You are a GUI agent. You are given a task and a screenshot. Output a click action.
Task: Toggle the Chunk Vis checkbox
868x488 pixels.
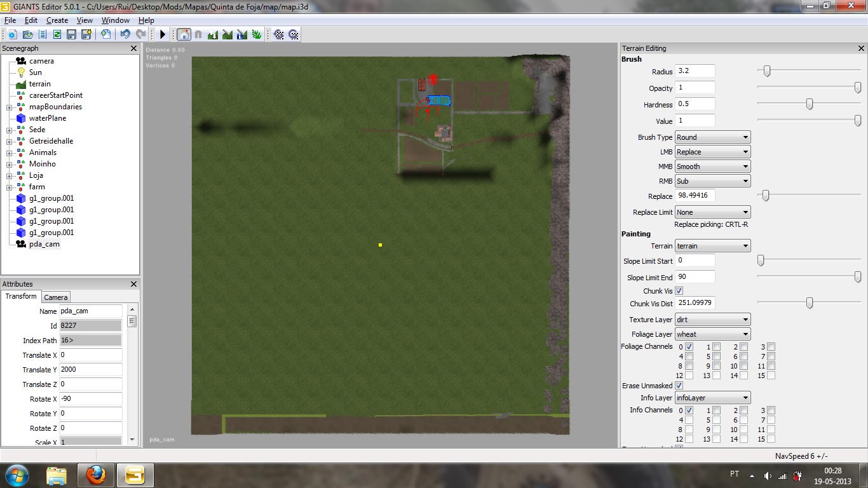click(679, 291)
